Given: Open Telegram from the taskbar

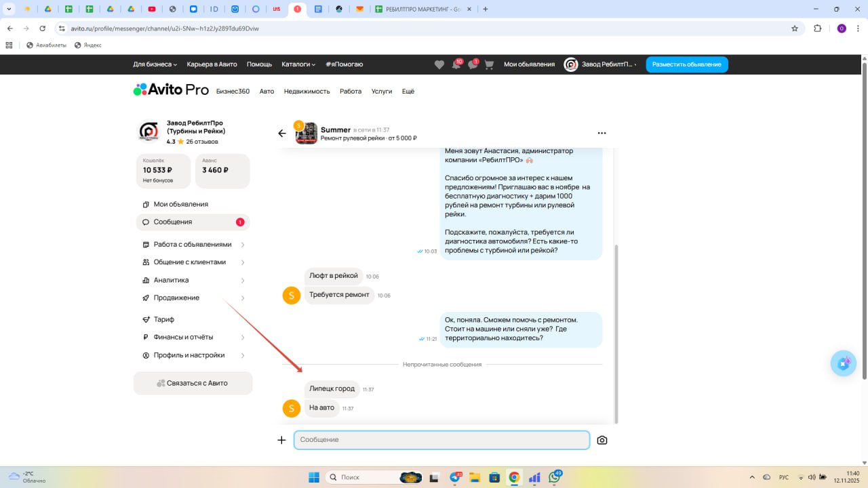Looking at the screenshot, I should click(x=455, y=477).
